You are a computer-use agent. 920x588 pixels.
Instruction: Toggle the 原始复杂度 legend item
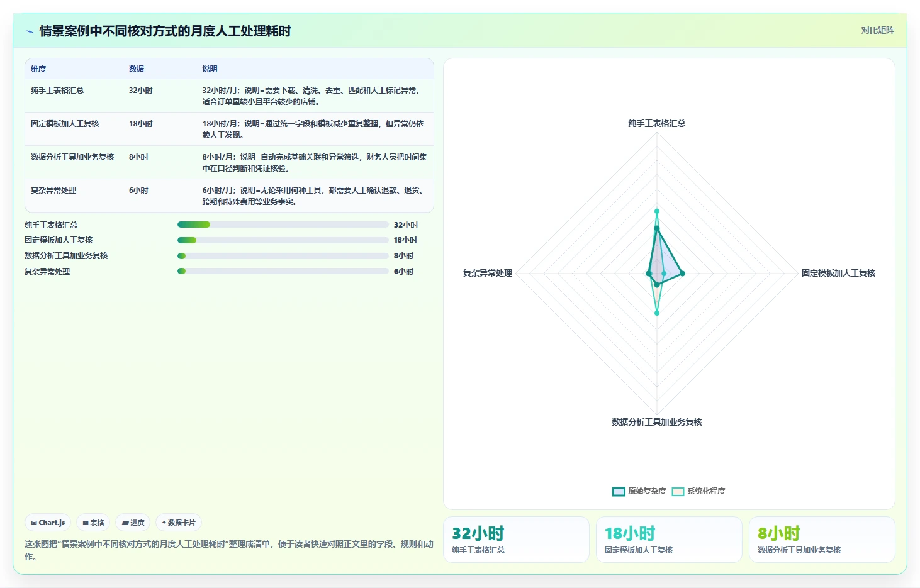click(639, 491)
